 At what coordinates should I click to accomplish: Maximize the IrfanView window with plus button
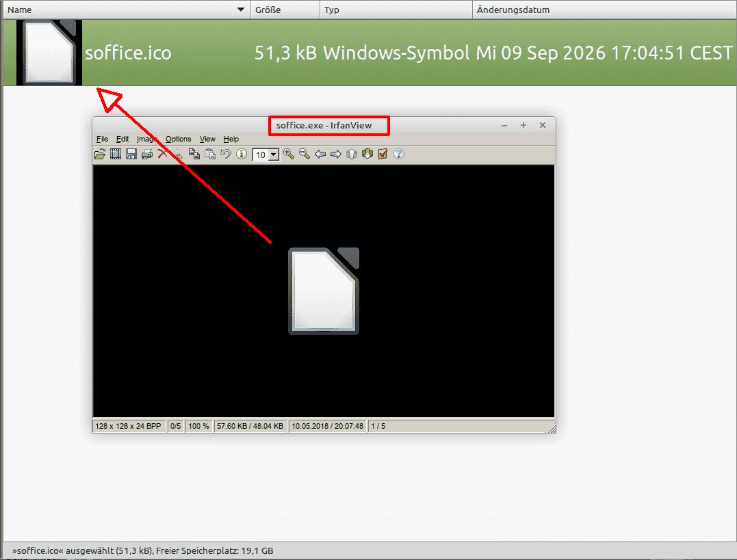coord(523,125)
